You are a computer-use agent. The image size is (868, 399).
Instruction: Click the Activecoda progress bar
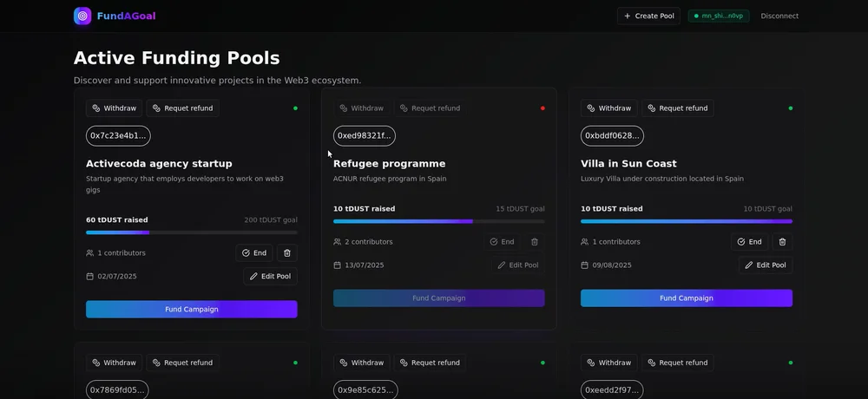pos(192,232)
